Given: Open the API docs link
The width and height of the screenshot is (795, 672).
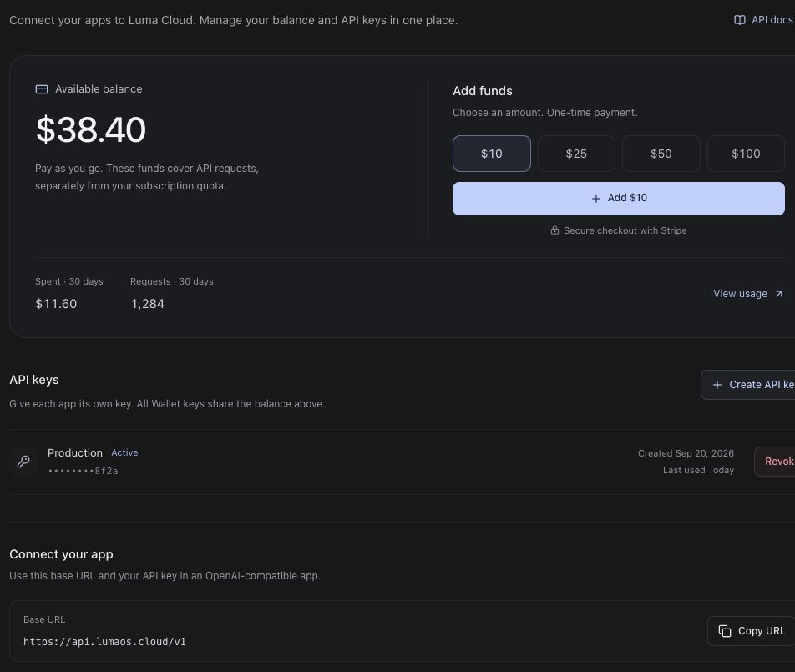Looking at the screenshot, I should (x=763, y=20).
